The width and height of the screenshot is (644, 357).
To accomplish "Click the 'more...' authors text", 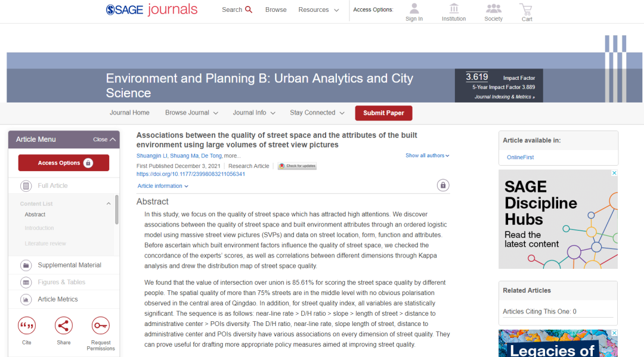I will (232, 156).
